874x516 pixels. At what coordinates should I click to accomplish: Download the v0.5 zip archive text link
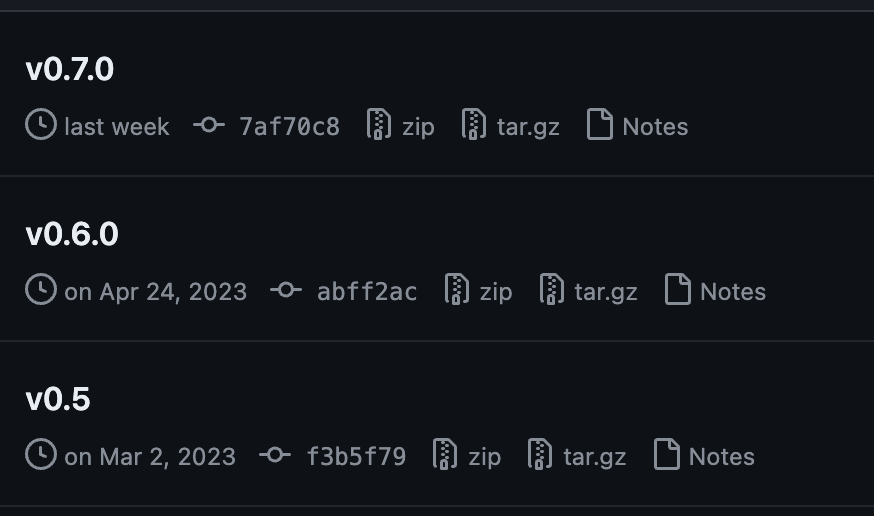484,457
